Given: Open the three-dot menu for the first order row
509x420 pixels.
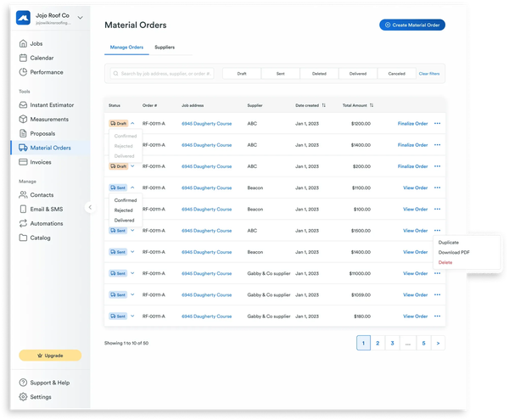Looking at the screenshot, I should 438,123.
